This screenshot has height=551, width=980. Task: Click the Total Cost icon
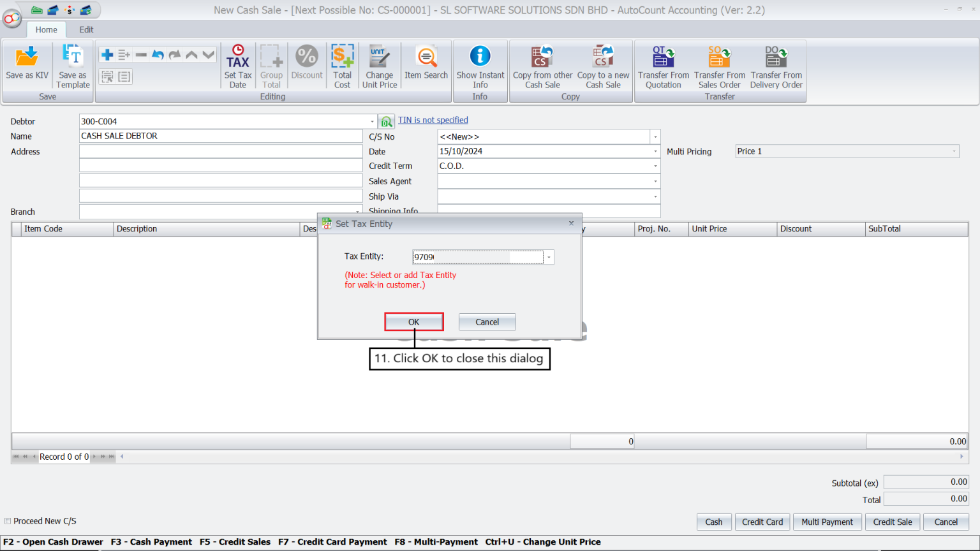tap(343, 66)
